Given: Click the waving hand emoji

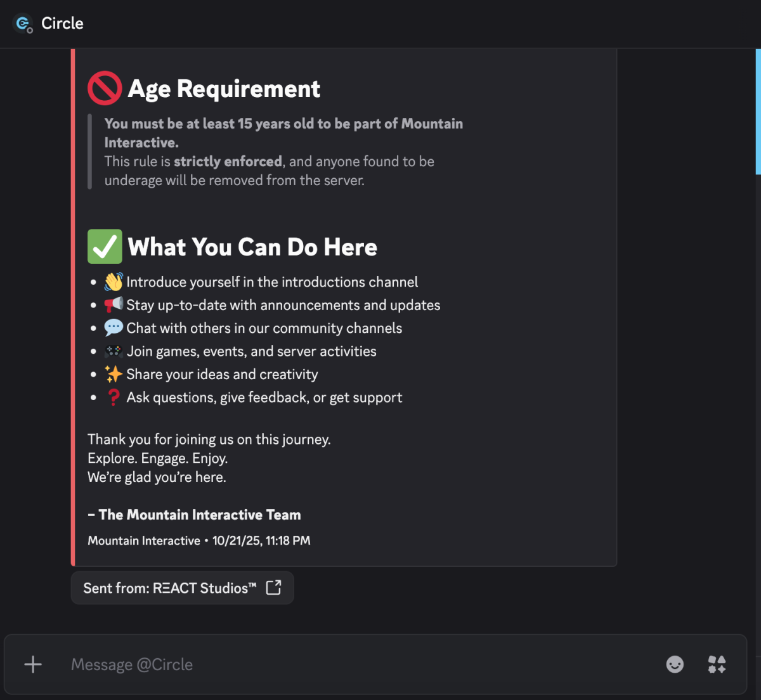Looking at the screenshot, I should coord(114,282).
